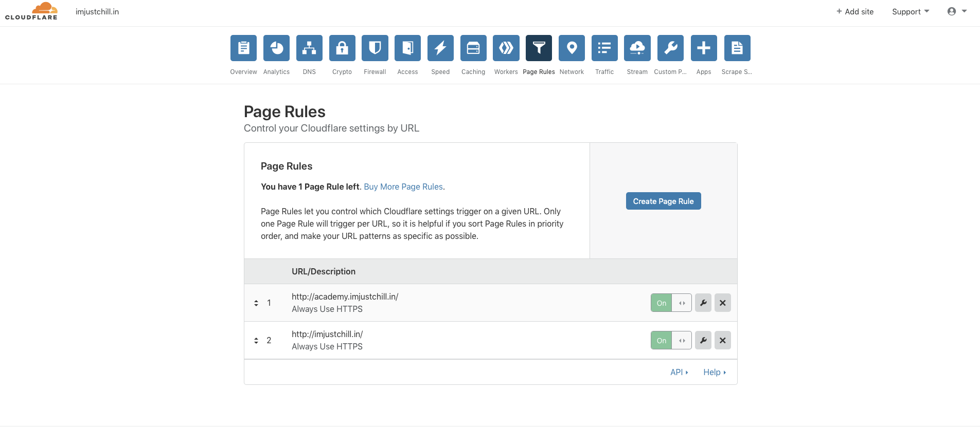Open the Support dropdown menu
Viewport: 980px width, 427px height.
click(911, 11)
